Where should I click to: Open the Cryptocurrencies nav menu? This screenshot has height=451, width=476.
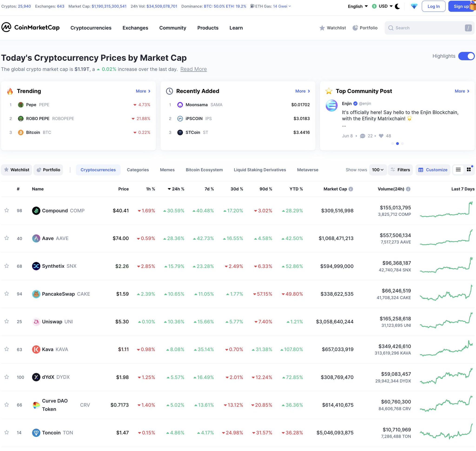91,28
